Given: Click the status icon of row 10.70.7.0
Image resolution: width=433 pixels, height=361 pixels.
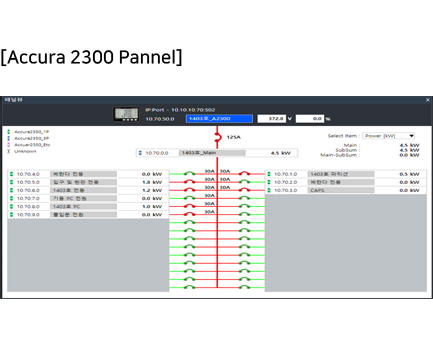Looking at the screenshot, I should click(12, 198).
